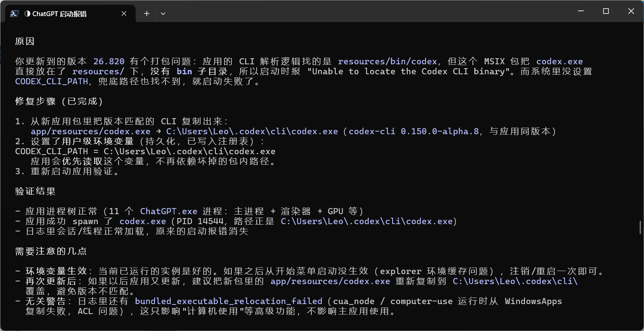Click the text "bundled_executable_relocation_failed"
644x331 pixels.
click(228, 301)
